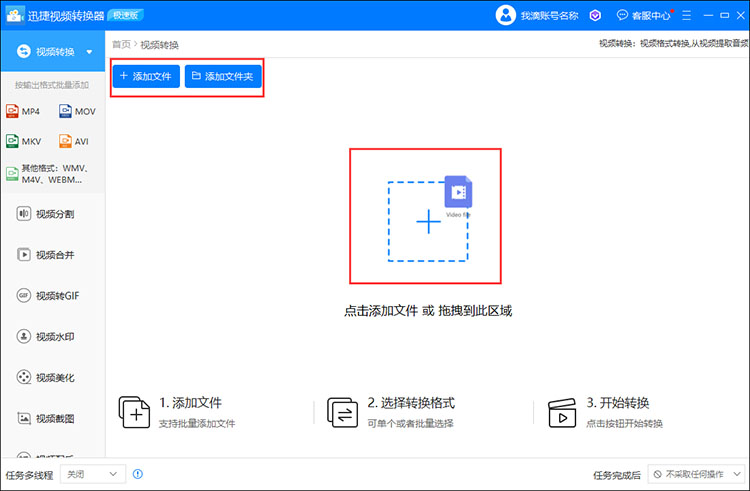Open the hamburger menu icon
750x491 pixels.
686,16
